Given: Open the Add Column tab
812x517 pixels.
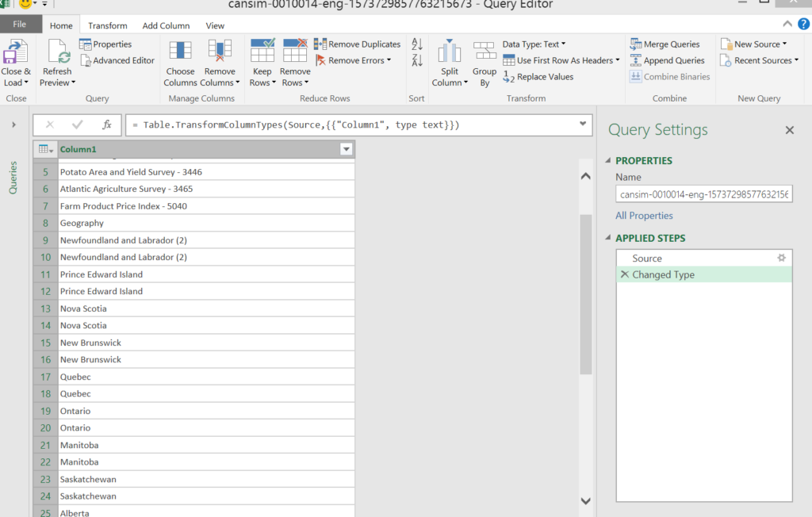Looking at the screenshot, I should coord(166,25).
